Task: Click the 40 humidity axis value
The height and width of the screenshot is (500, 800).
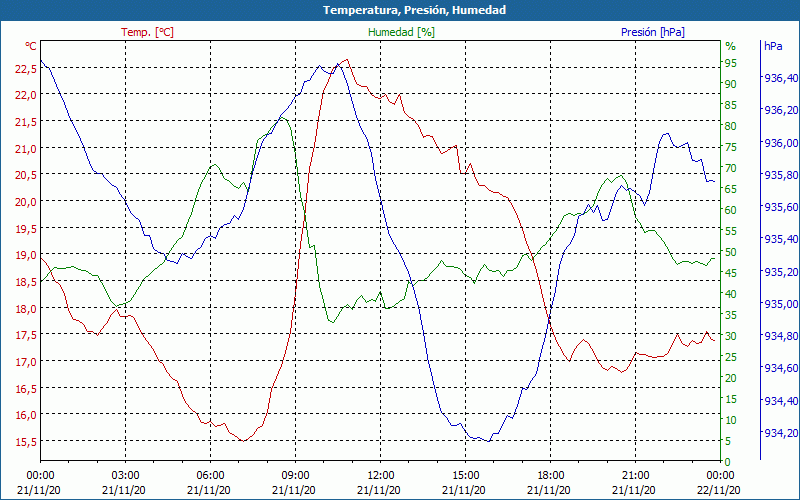Action: 731,294
